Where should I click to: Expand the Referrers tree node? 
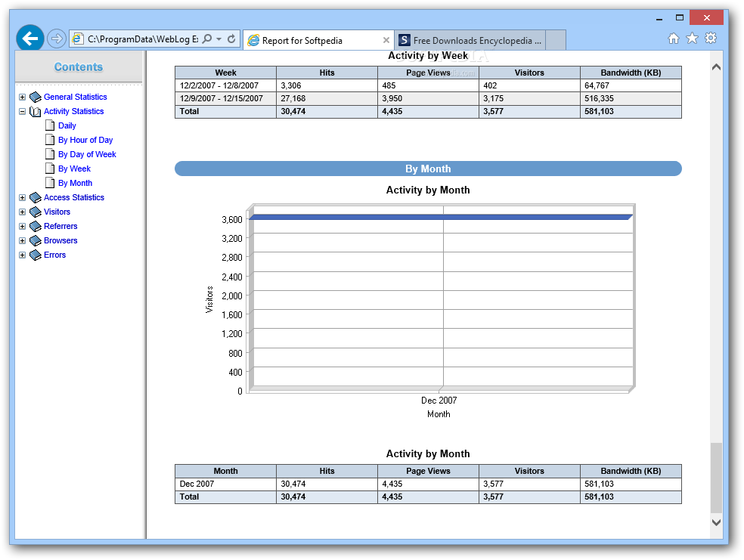pos(22,226)
